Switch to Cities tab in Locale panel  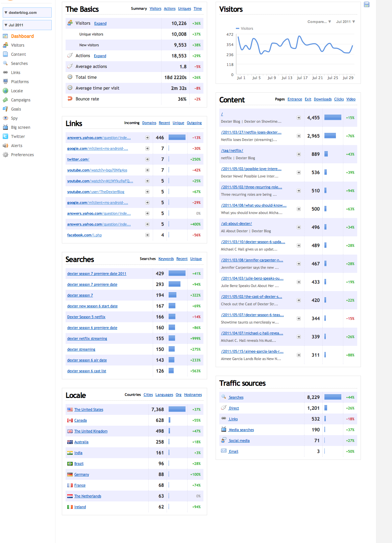pyautogui.click(x=148, y=395)
